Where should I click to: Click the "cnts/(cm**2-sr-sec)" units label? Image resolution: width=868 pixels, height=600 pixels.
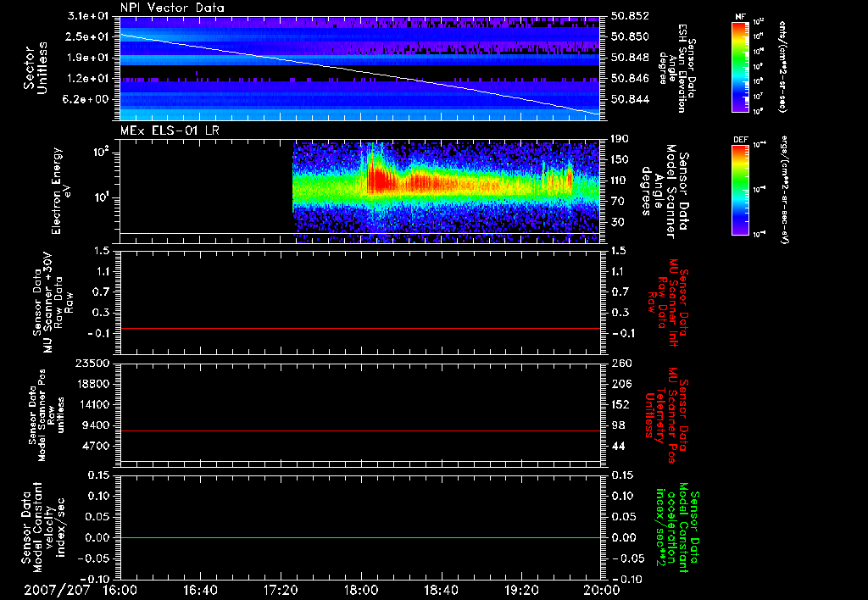(x=782, y=67)
